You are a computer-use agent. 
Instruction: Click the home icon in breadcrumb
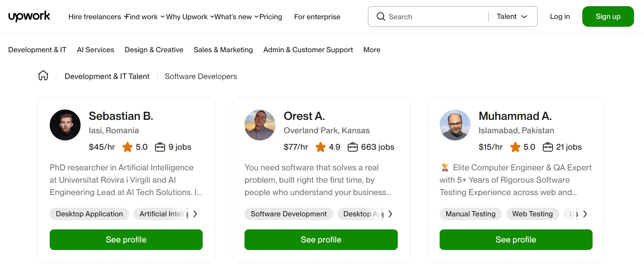43,76
